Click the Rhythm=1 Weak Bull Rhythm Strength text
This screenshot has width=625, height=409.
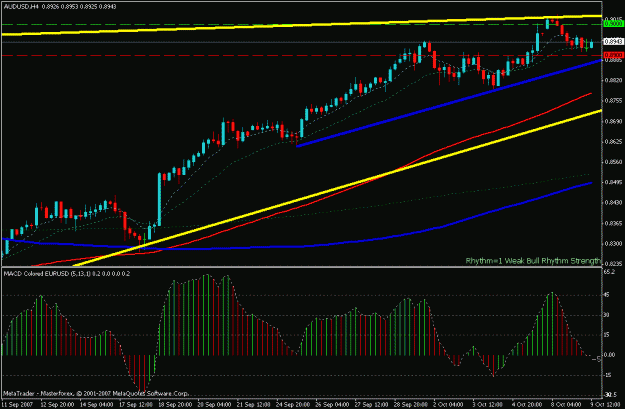pyautogui.click(x=533, y=261)
